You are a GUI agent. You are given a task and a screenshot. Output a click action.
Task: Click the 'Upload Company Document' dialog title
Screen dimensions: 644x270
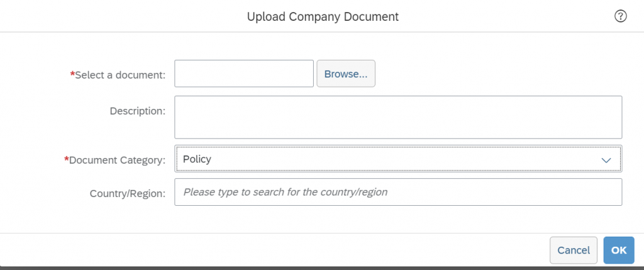[323, 17]
